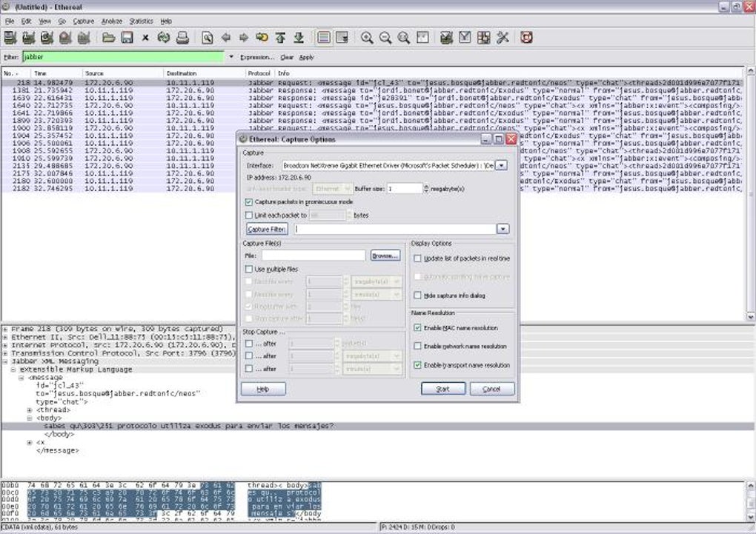Click Cancel button in Capture Options
This screenshot has height=534, width=756.
[x=492, y=388]
